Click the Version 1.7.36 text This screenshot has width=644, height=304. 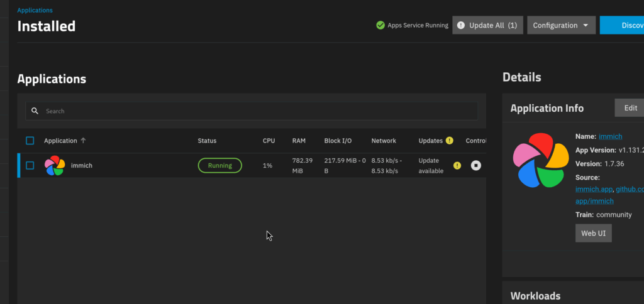click(x=599, y=164)
